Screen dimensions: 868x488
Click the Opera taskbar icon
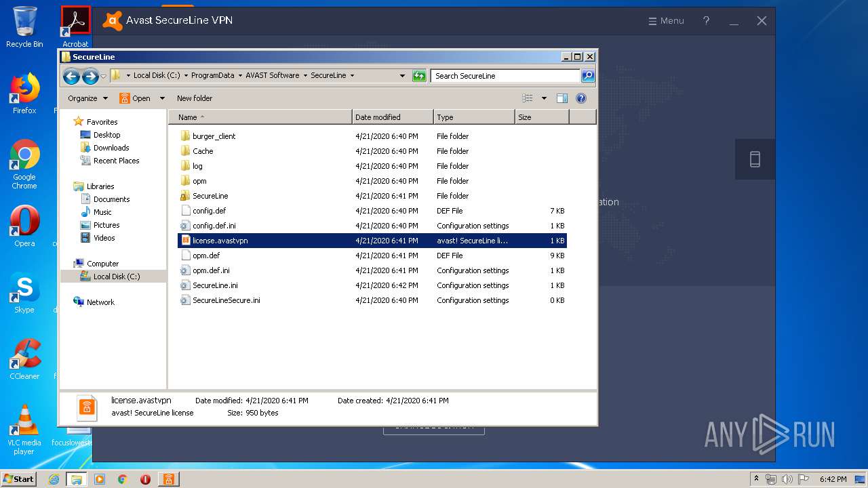pyautogui.click(x=145, y=479)
